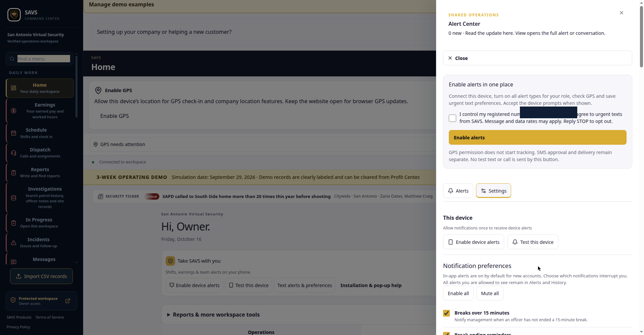The height and width of the screenshot is (335, 644).
Task: Click Enable all notifications button
Action: 458,293
